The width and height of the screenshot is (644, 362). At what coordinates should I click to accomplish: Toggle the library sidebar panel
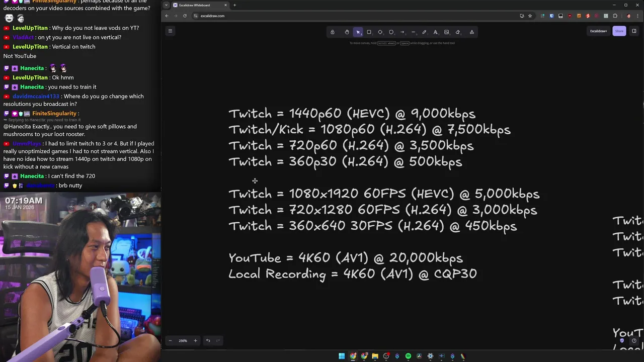(634, 31)
